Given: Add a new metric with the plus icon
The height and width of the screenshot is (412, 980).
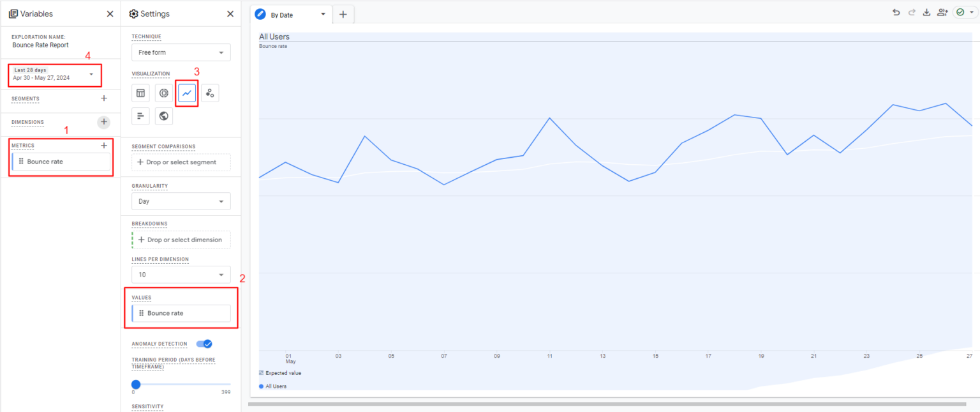Looking at the screenshot, I should [103, 145].
